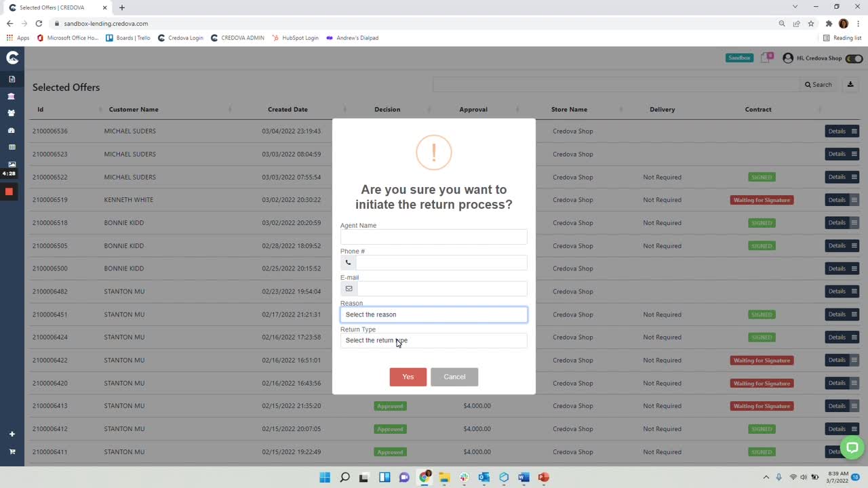This screenshot has width=868, height=488.
Task: Open Credova Login bookmark
Action: [180, 38]
